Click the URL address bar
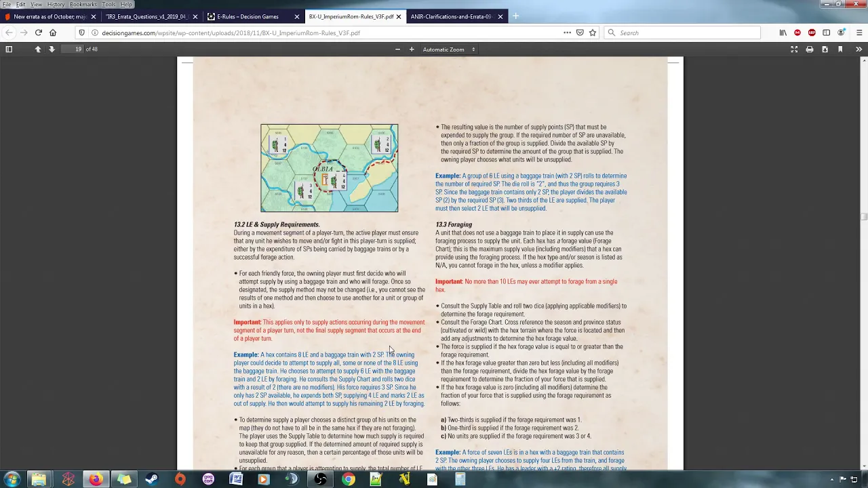 click(325, 33)
